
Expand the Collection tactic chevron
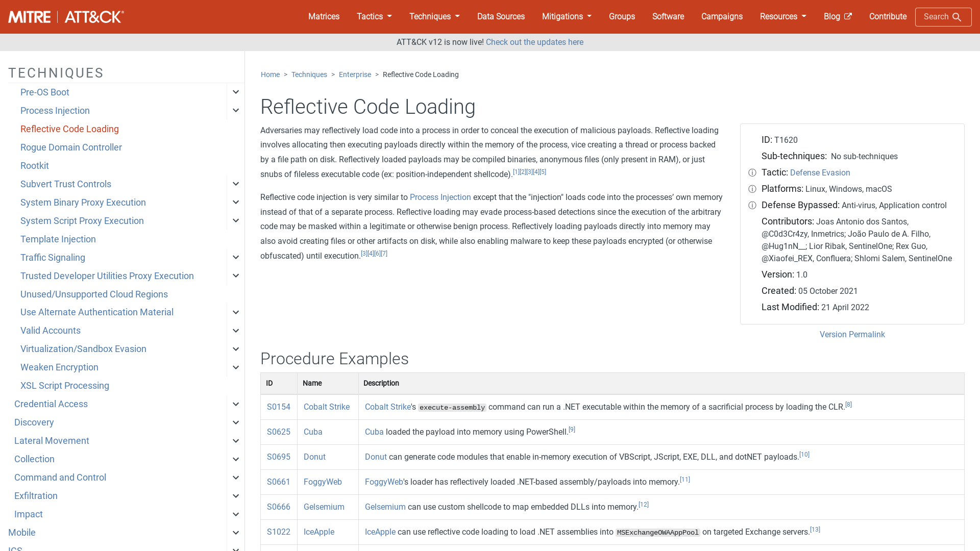[x=236, y=459]
